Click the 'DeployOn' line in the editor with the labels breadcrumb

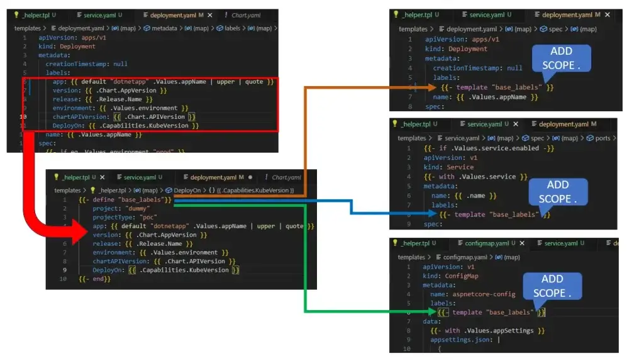click(x=125, y=125)
